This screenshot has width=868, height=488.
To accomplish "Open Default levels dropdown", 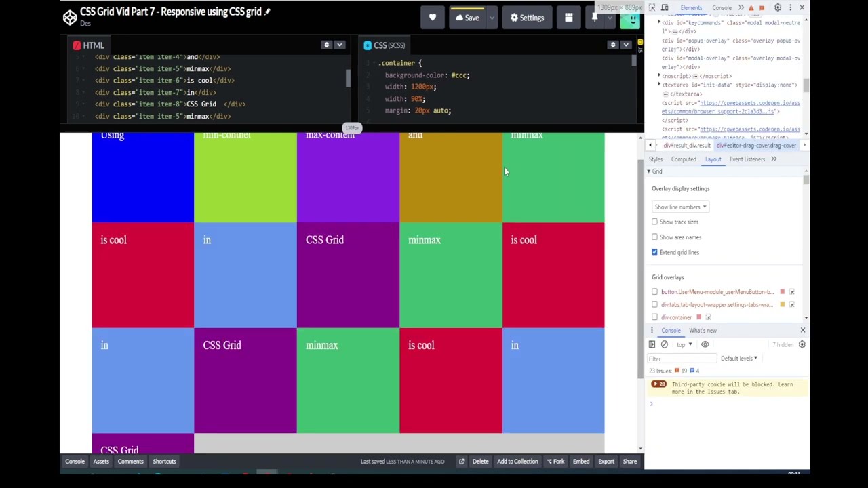I will [x=739, y=359].
